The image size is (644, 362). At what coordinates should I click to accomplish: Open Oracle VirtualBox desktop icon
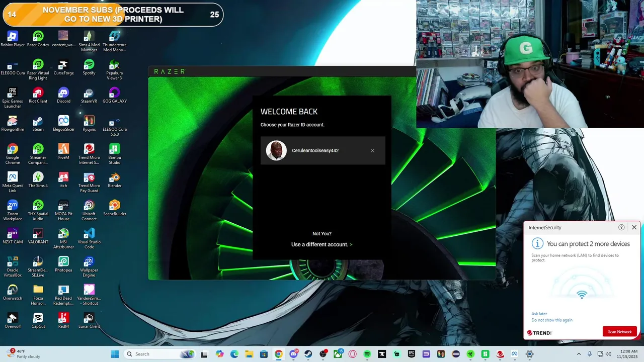pos(13,266)
